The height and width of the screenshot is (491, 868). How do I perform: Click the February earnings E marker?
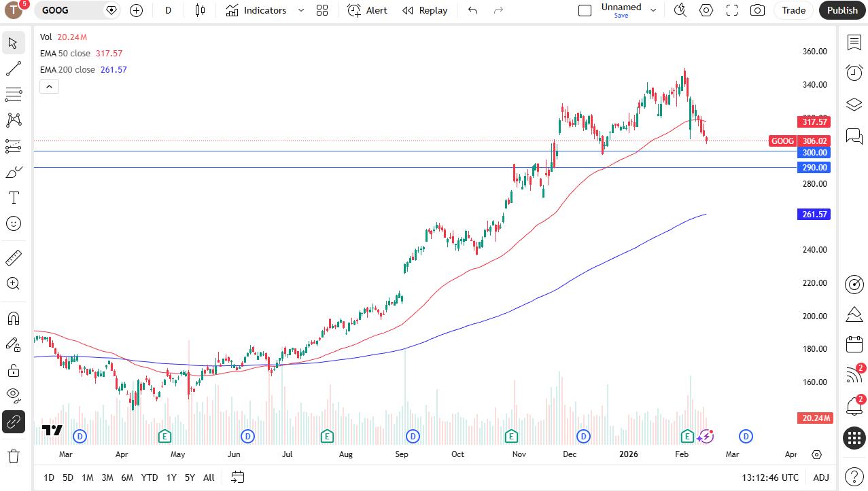(687, 436)
